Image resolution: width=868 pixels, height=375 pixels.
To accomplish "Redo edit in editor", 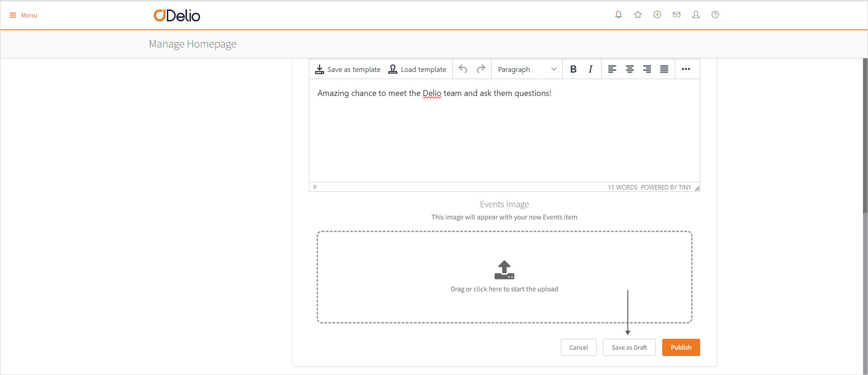I will tap(481, 69).
